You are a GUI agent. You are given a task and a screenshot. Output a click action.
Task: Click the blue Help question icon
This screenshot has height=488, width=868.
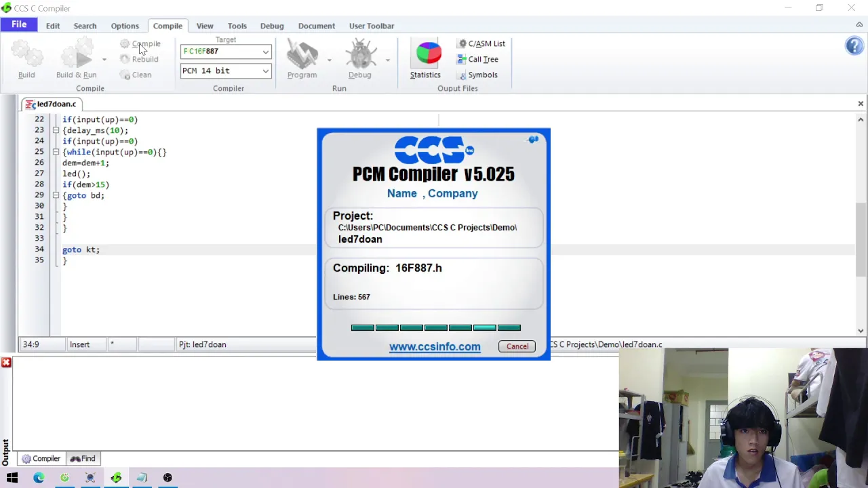[854, 45]
